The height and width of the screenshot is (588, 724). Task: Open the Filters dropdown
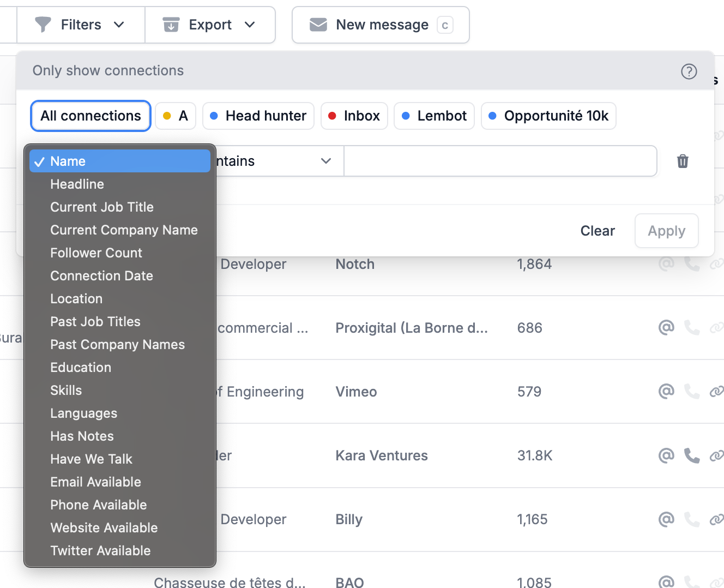[x=81, y=25]
